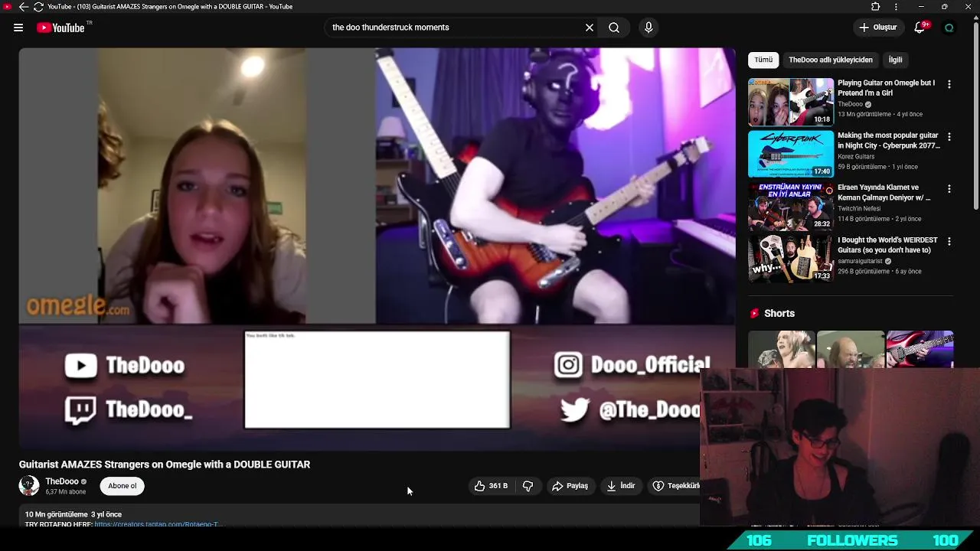The width and height of the screenshot is (980, 551).
Task: Like the video (361 B)
Action: coord(491,486)
